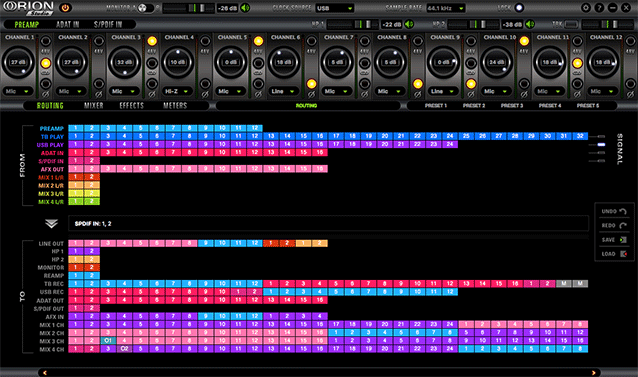Click the Undo button
Image resolution: width=638 pixels, height=377 pixels.
(x=614, y=211)
